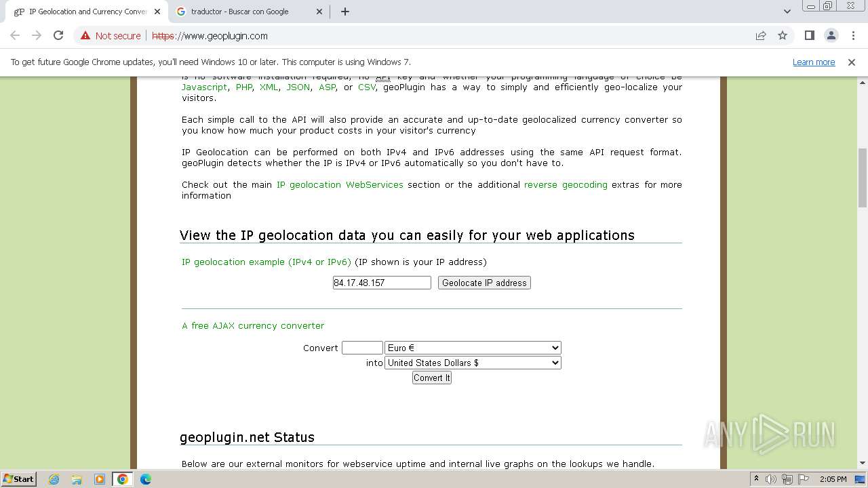868x488 pixels.
Task: Open the Chrome profile avatar
Action: [x=831, y=36]
